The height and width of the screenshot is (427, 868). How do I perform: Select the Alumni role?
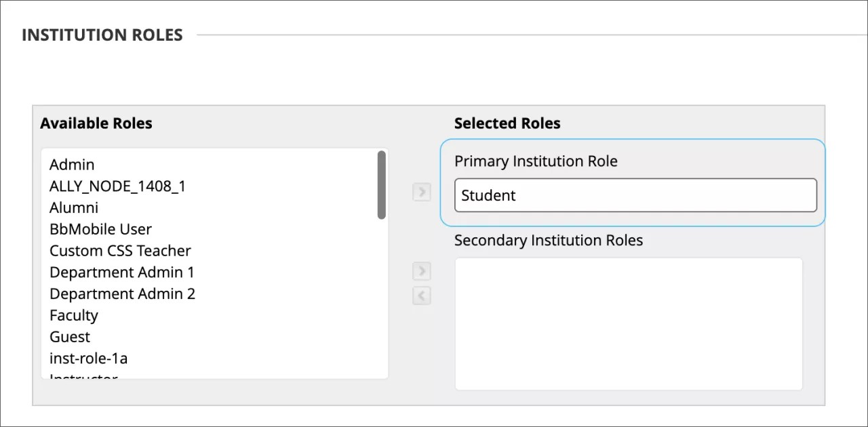point(73,207)
